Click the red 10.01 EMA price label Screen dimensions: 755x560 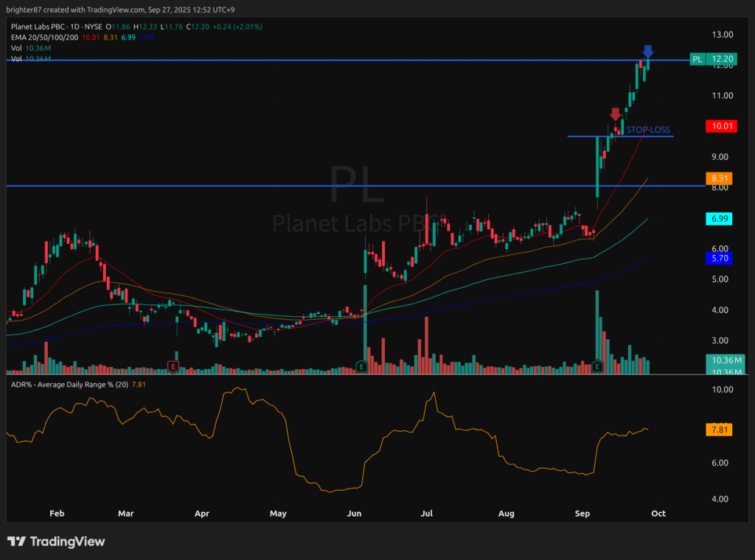(721, 126)
